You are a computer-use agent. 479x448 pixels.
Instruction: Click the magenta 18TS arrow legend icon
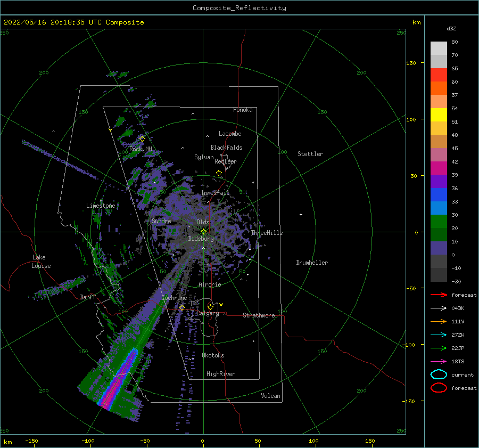[439, 362]
